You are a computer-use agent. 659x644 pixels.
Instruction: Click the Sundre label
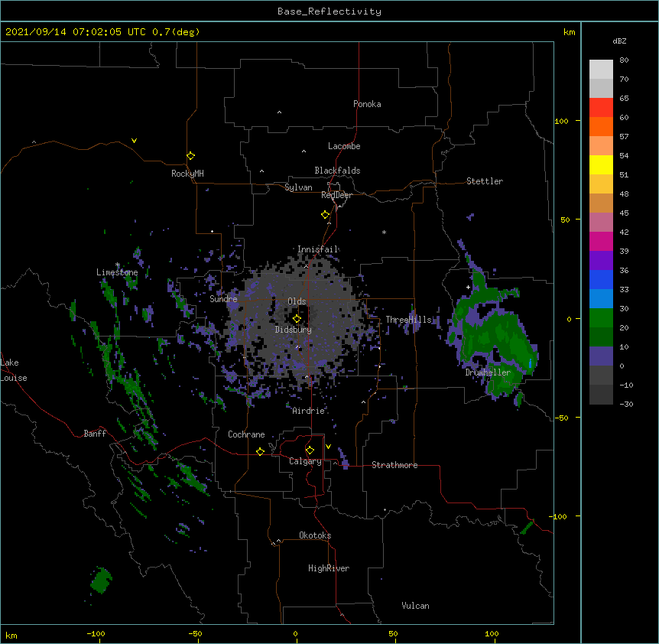pos(223,299)
